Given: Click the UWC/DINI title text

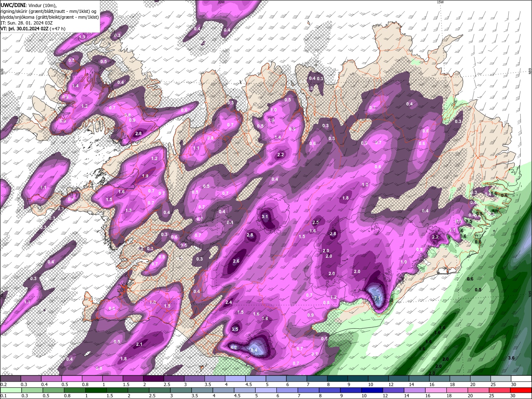Looking at the screenshot, I should 13,5.
